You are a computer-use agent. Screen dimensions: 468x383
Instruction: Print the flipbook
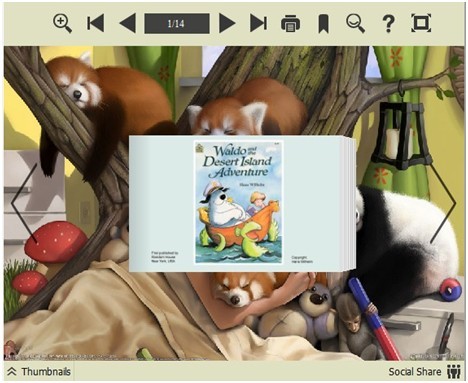(x=291, y=23)
